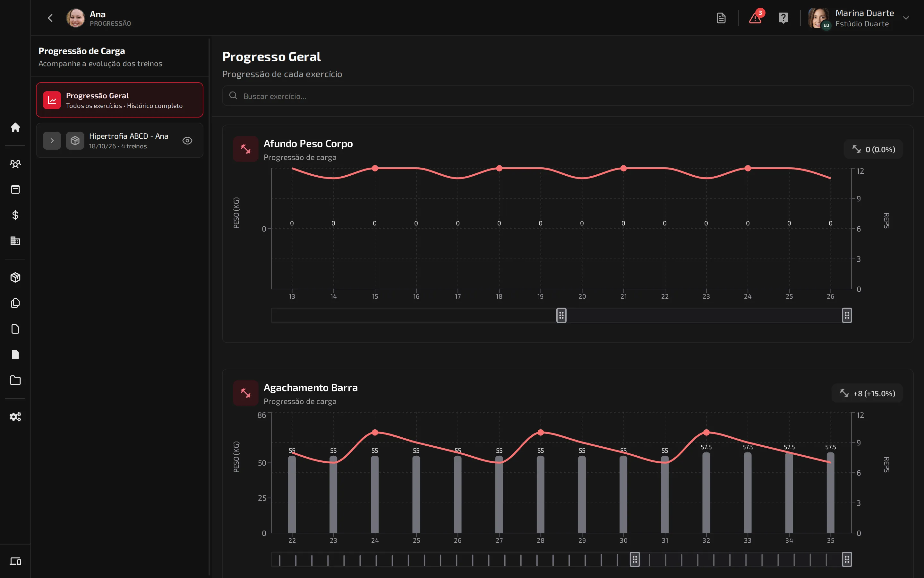Click the Buscar exercício search field
This screenshot has height=578, width=924.
(567, 96)
